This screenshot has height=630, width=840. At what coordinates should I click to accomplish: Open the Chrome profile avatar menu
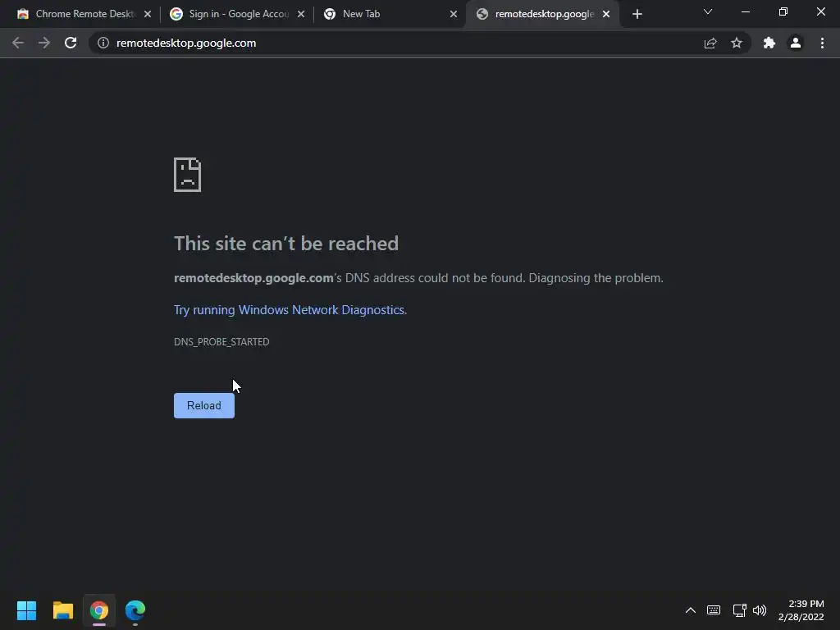tap(796, 43)
